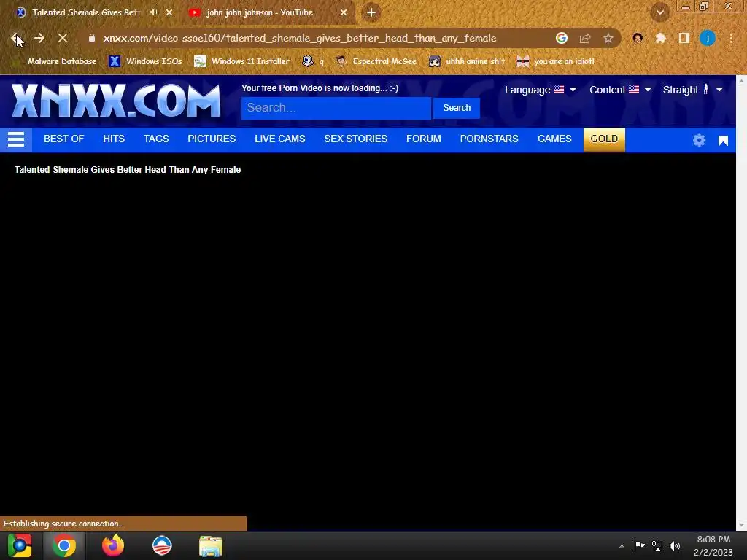Click the site logo
The height and width of the screenshot is (560, 747).
click(x=116, y=101)
